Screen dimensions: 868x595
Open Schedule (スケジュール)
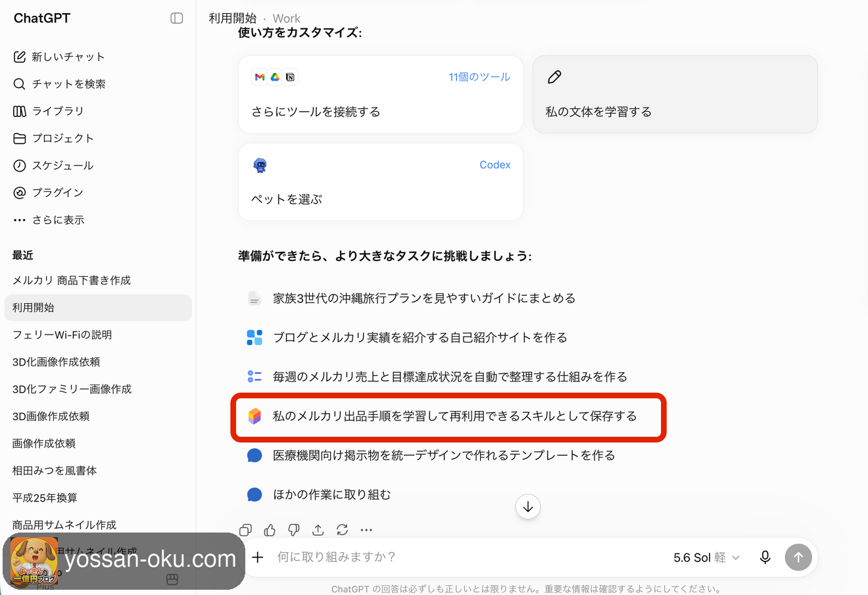tap(54, 165)
